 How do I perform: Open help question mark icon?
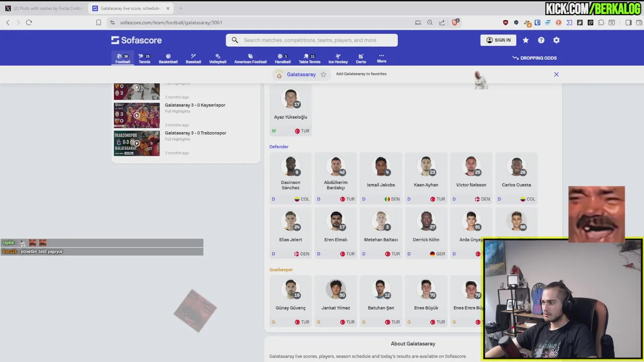[x=541, y=40]
